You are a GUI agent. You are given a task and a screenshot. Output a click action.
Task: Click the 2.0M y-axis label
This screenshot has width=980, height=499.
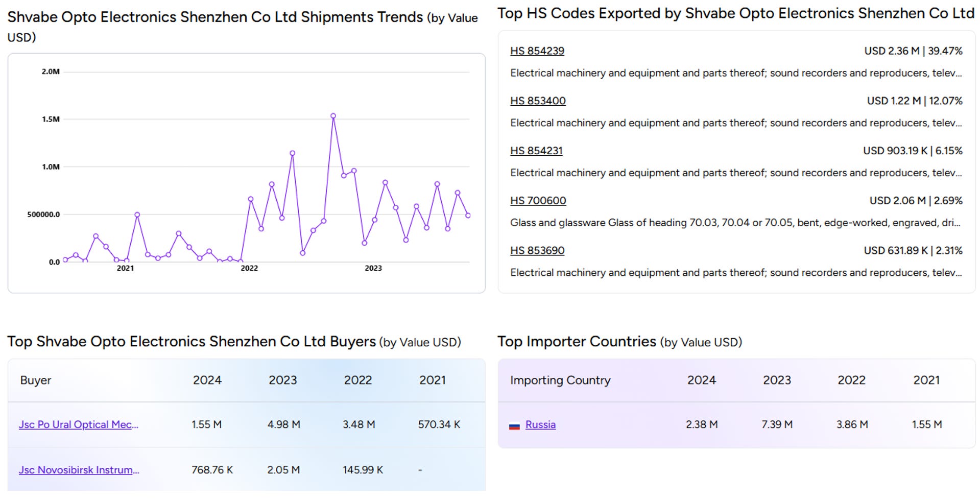[51, 72]
